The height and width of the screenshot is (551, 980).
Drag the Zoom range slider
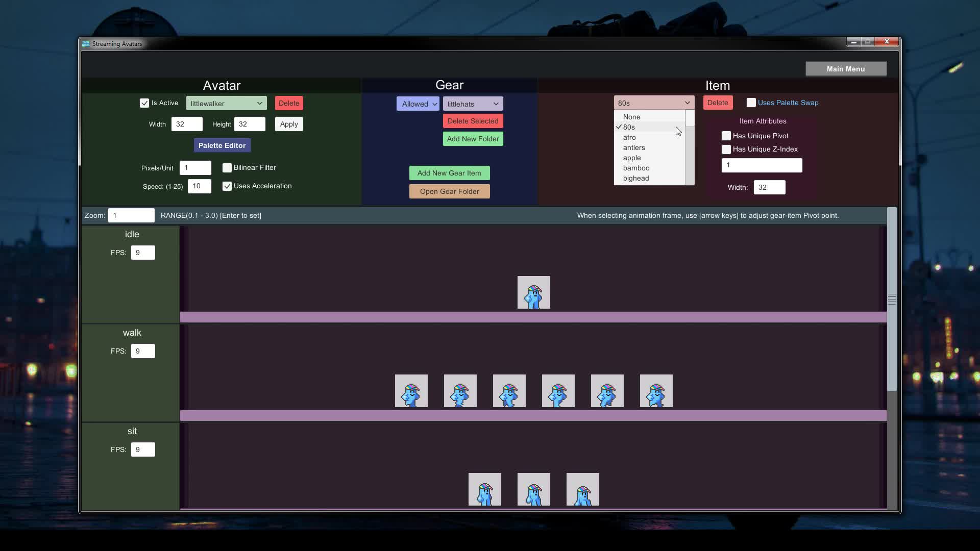132,215
